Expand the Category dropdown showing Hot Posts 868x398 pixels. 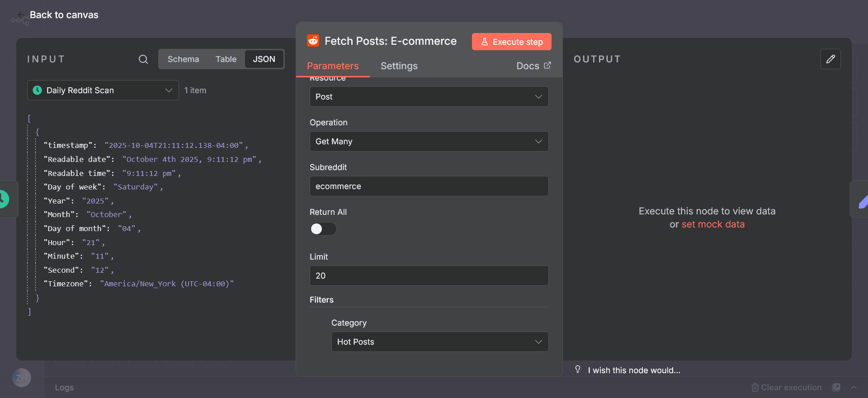coord(439,342)
